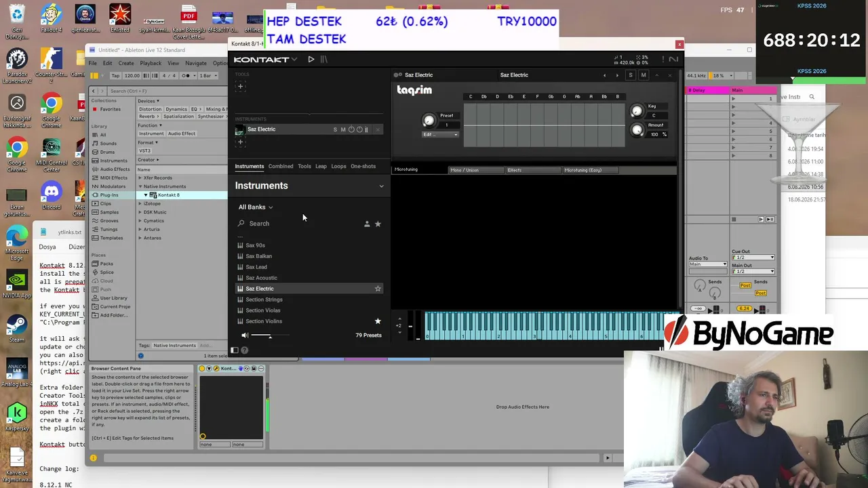The width and height of the screenshot is (868, 488).
Task: Switch to the Mono / Unison tab
Action: (x=477, y=170)
